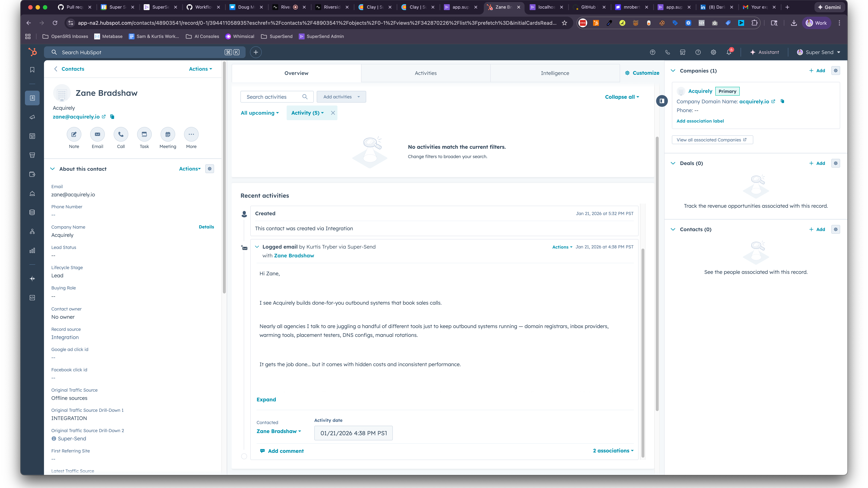The image size is (868, 488).
Task: Open the HubSpot settings gear icon
Action: tap(713, 52)
